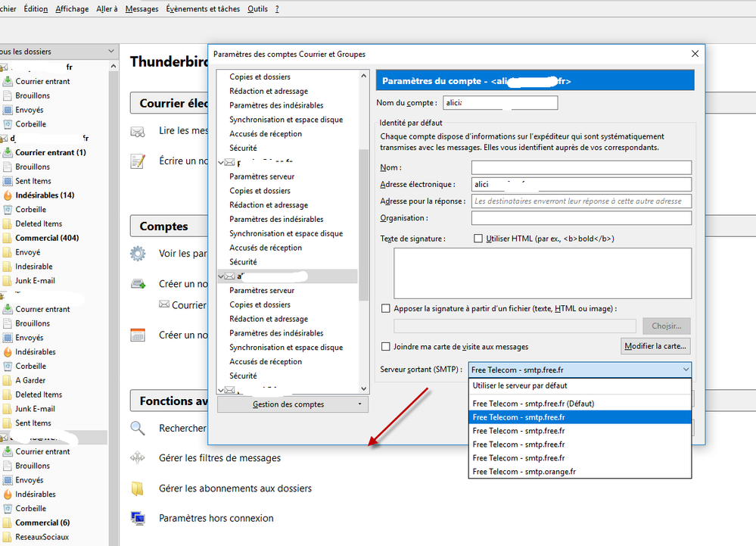Click the settings tree scroll down arrow
The image size is (756, 546).
tap(363, 388)
